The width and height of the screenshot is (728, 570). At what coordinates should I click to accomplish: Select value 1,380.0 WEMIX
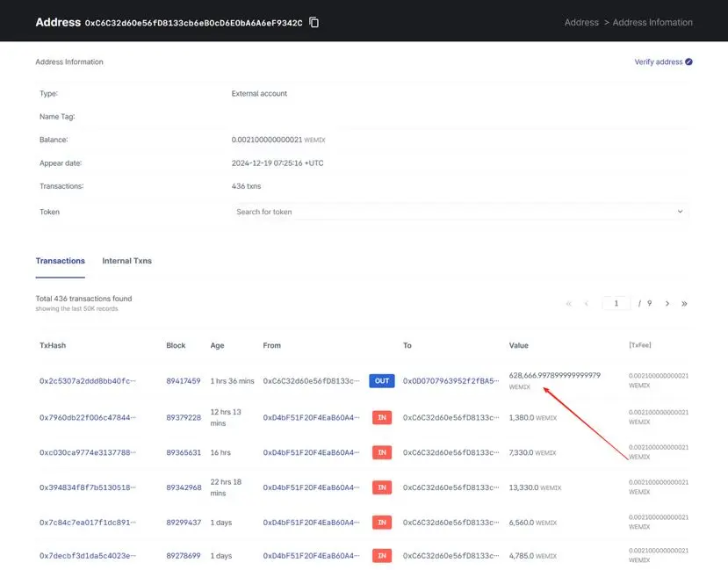pyautogui.click(x=532, y=418)
